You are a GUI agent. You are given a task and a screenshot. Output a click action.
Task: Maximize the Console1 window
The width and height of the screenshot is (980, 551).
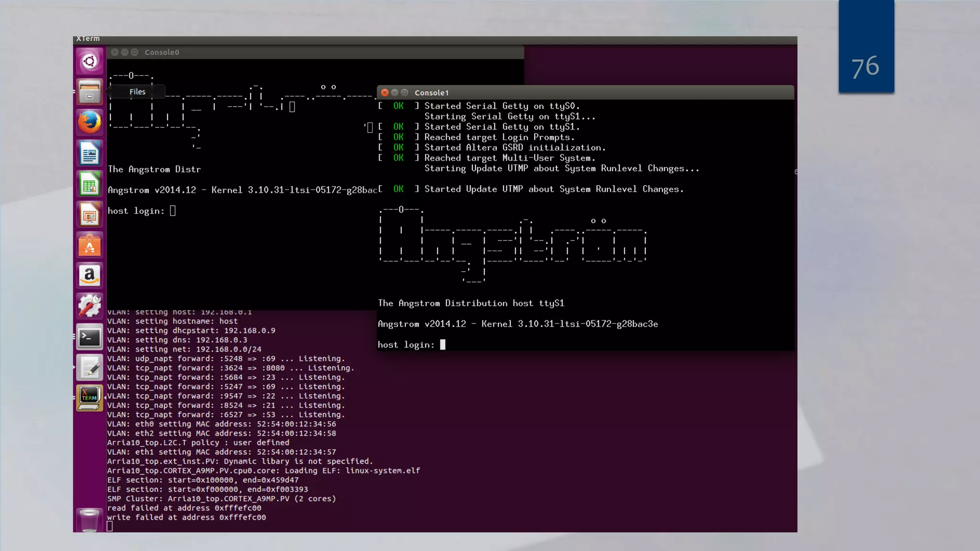405,93
